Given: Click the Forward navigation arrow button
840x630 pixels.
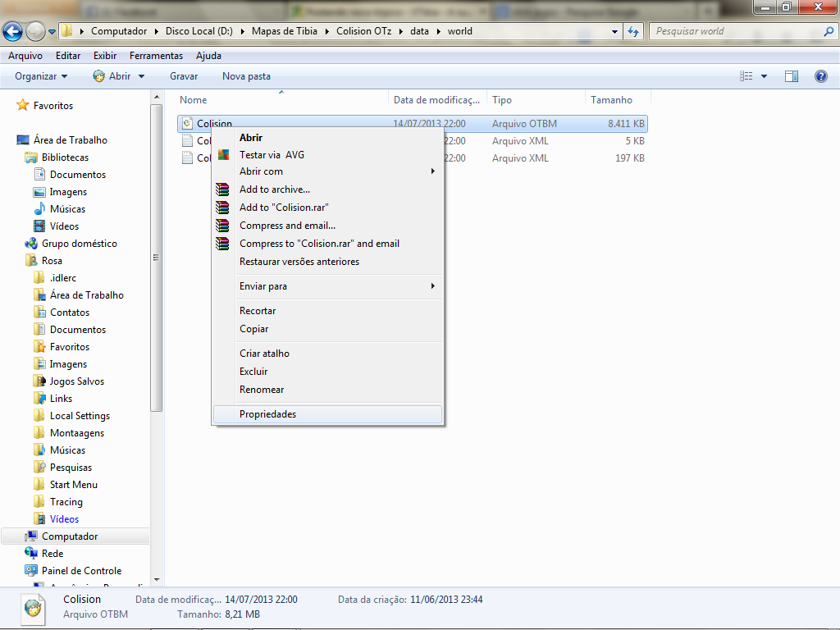Looking at the screenshot, I should [x=36, y=32].
